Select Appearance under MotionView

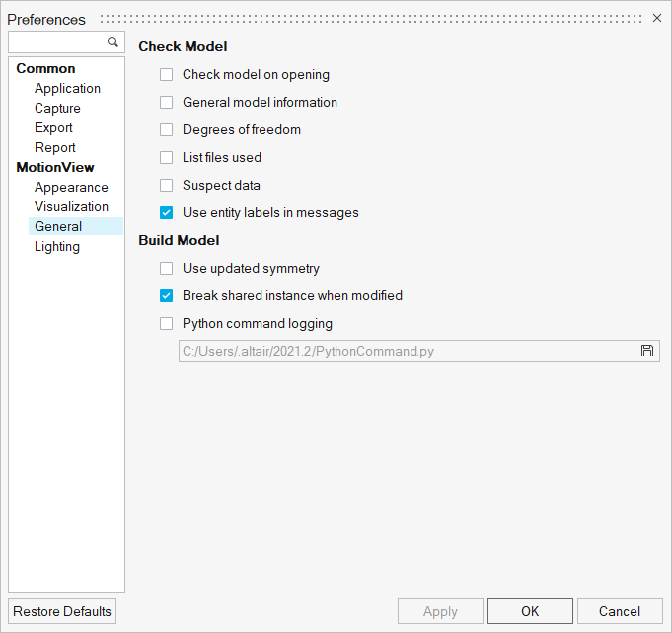coord(71,187)
